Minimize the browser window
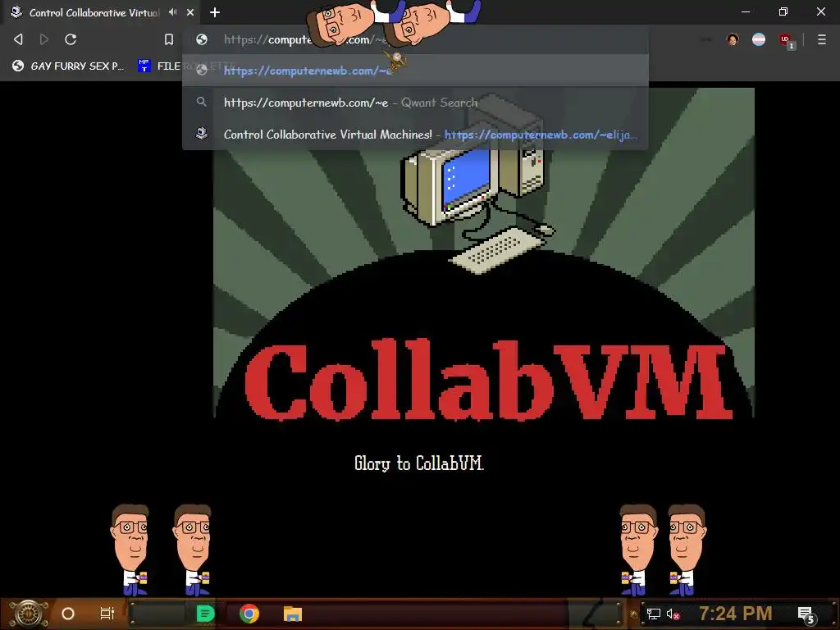Image resolution: width=840 pixels, height=630 pixels. (745, 11)
